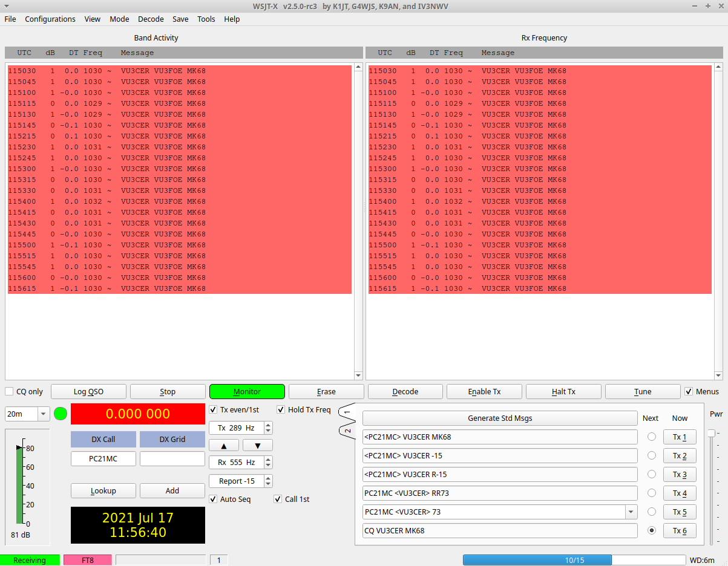The height and width of the screenshot is (566, 728).
Task: Open the 20m band dropdown
Action: (x=28, y=414)
